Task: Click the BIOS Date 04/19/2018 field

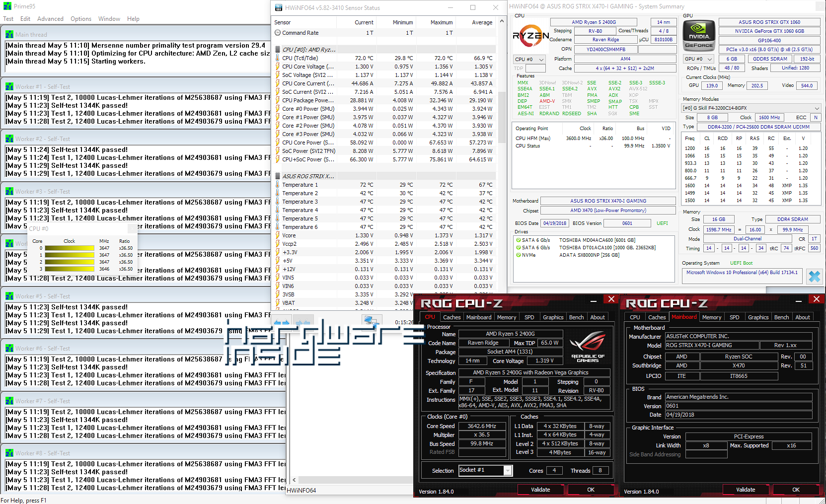Action: coord(555,223)
